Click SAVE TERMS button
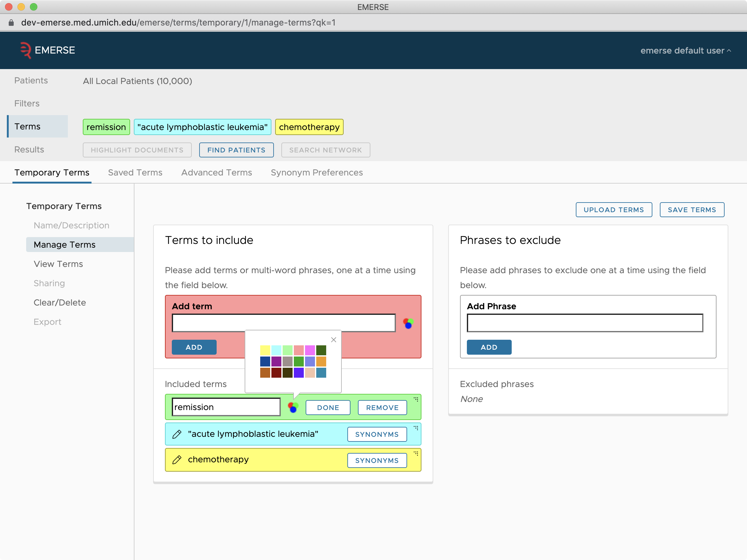The height and width of the screenshot is (560, 747). tap(692, 209)
